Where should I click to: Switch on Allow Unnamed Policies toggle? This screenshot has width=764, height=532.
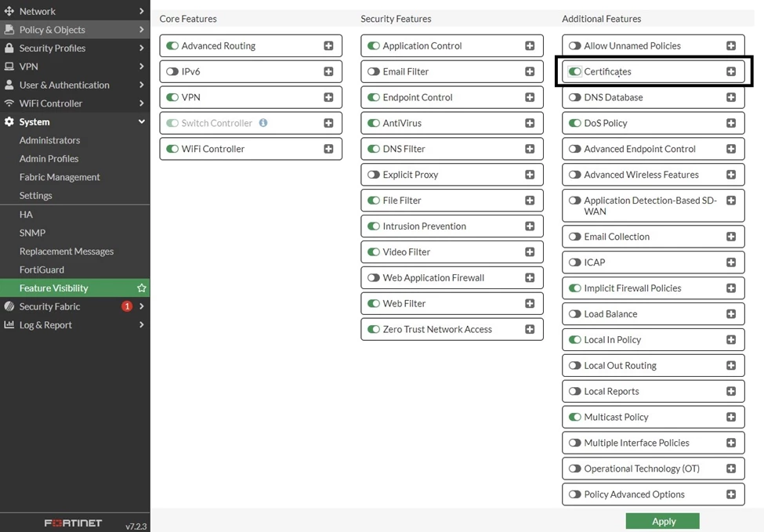click(x=575, y=45)
